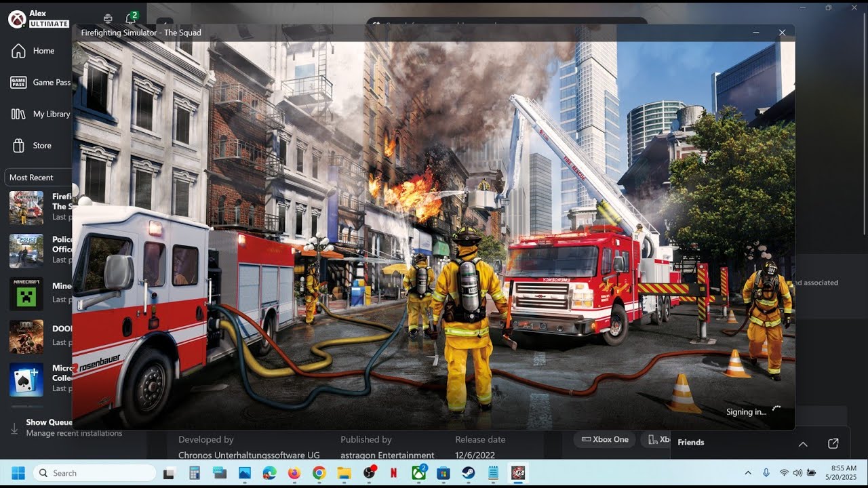Launch Microsoft Edge from the taskbar
Viewport: 868px width, 488px height.
(x=269, y=473)
